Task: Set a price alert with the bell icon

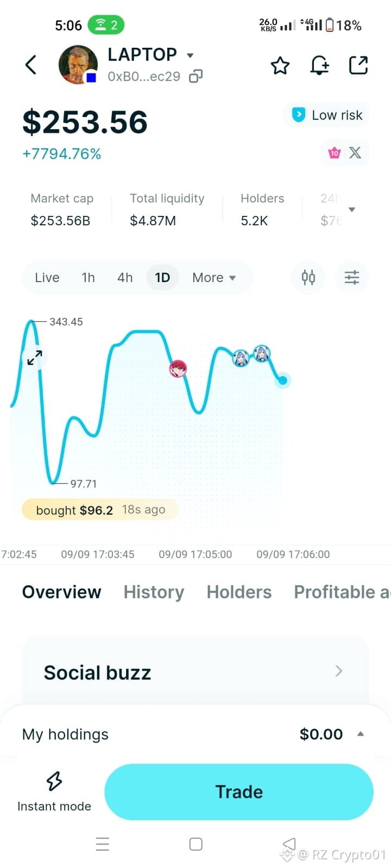Action: (x=319, y=65)
